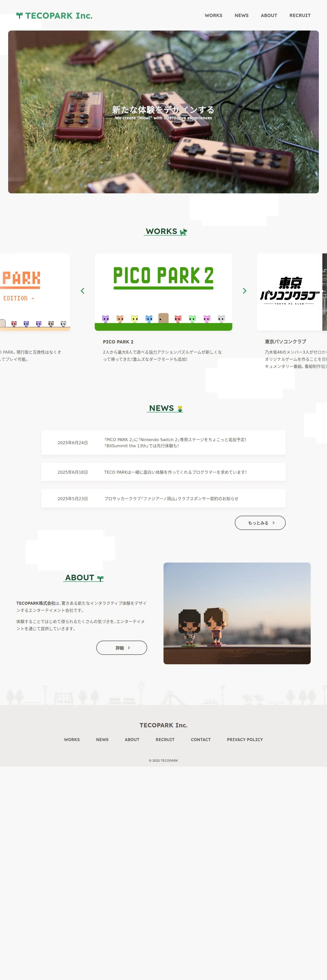
Task: Click the WORKS section heading
Action: (x=161, y=231)
